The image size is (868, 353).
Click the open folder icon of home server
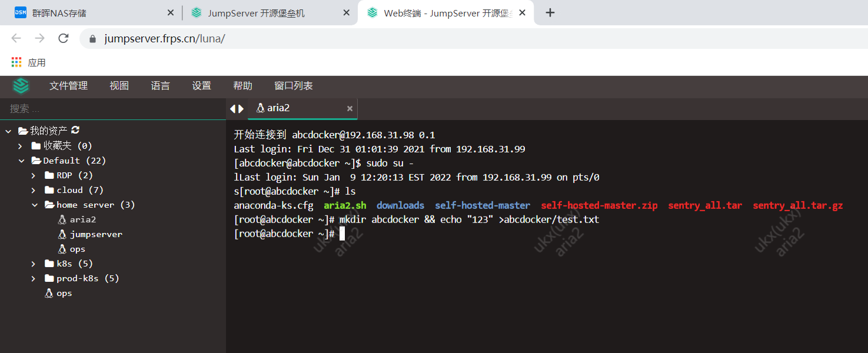point(50,205)
